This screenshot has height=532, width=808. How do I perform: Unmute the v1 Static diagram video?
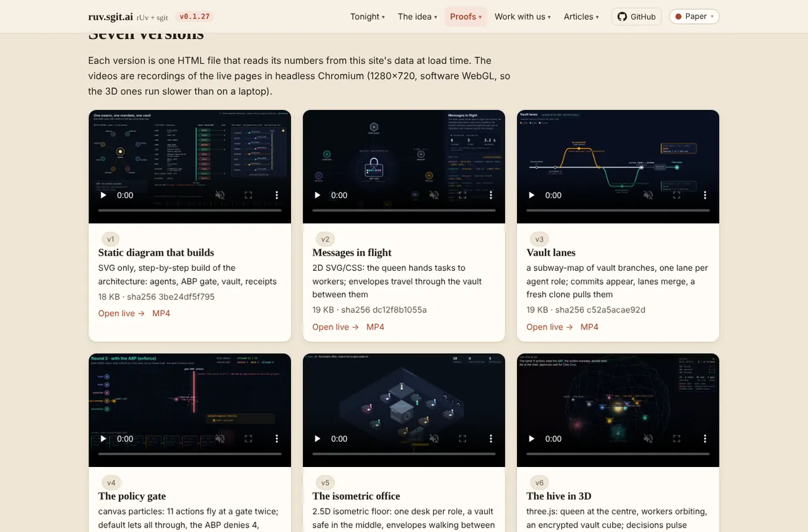[220, 195]
